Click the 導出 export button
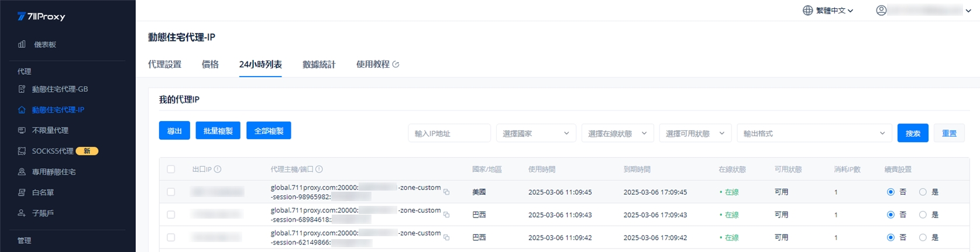The height and width of the screenshot is (252, 980). pos(174,131)
